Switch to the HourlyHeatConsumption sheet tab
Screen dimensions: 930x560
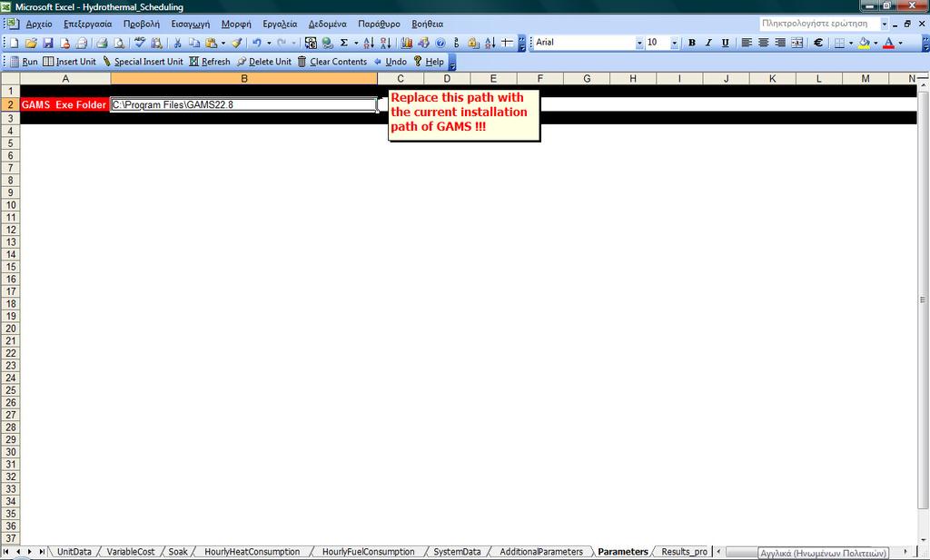(x=252, y=552)
